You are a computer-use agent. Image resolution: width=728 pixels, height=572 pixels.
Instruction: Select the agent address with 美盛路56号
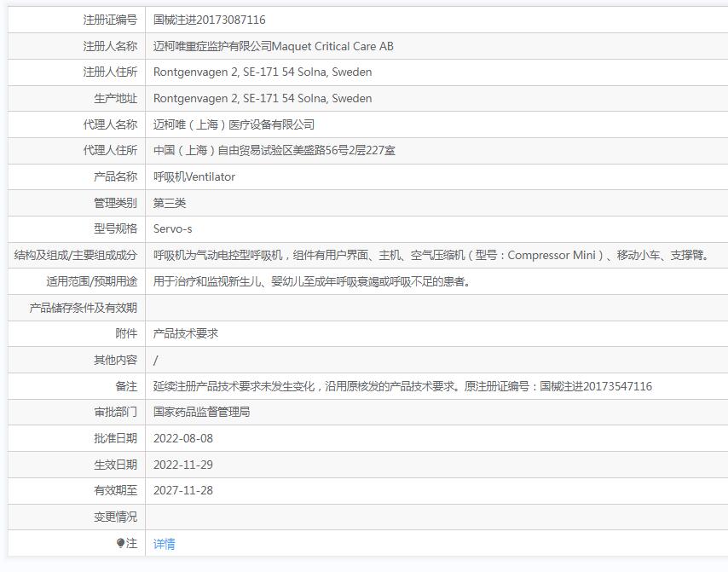click(x=274, y=150)
